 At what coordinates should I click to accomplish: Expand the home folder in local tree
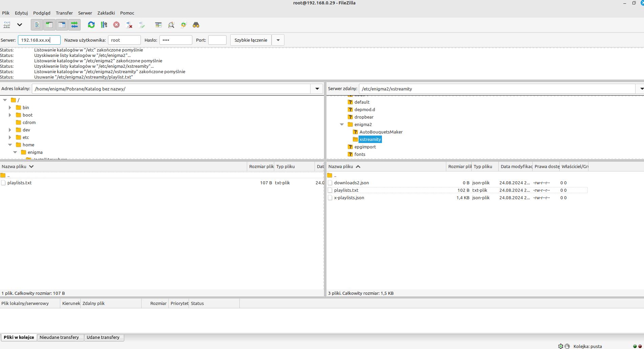tap(10, 145)
